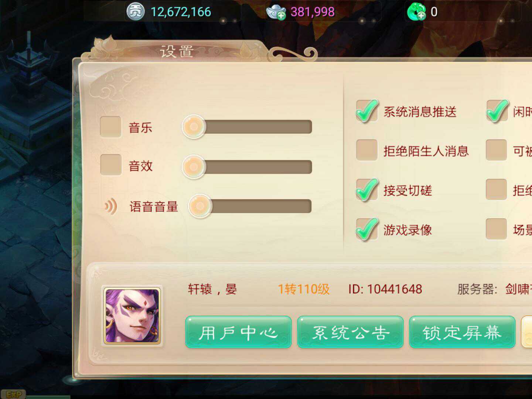Enable the 音乐 music checkbox

(x=111, y=127)
